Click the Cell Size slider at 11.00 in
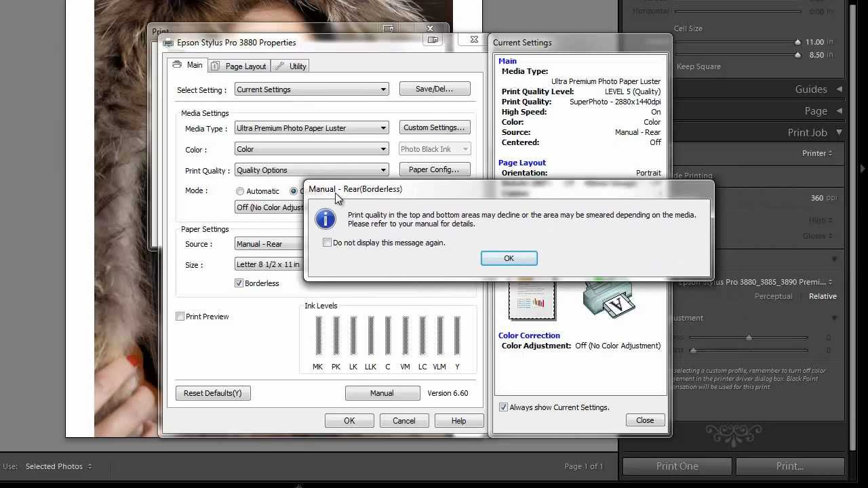Screen dimensions: 868x488 point(797,42)
